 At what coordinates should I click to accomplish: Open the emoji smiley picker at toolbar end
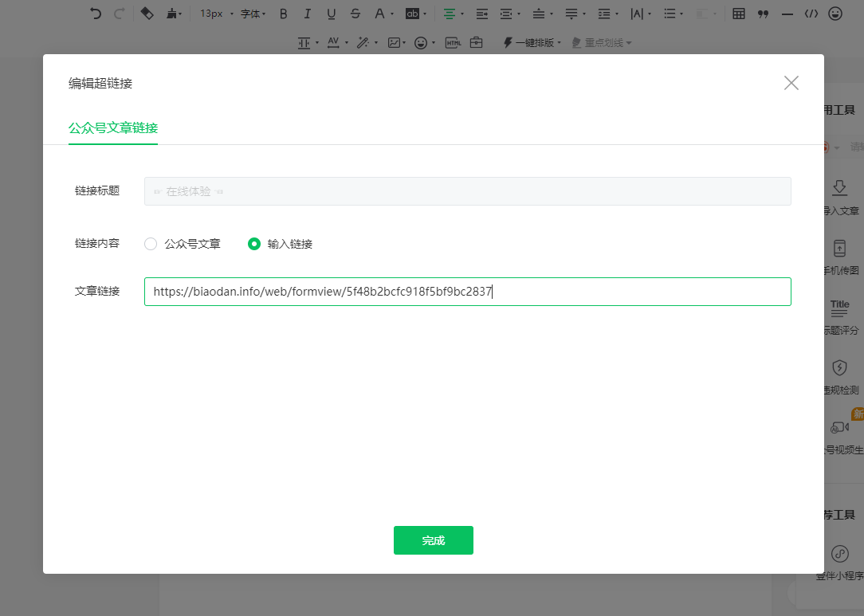coord(835,14)
